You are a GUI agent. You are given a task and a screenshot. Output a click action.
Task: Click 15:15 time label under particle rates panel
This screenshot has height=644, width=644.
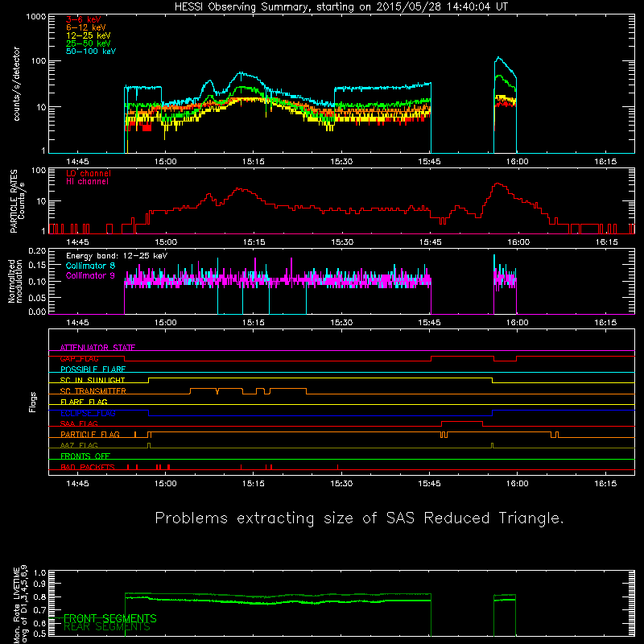254,242
